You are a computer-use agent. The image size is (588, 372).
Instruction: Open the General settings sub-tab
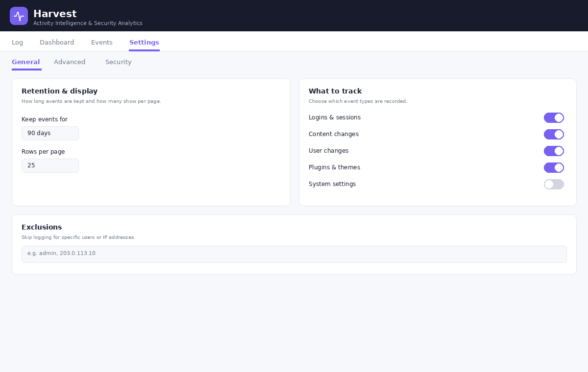26,62
